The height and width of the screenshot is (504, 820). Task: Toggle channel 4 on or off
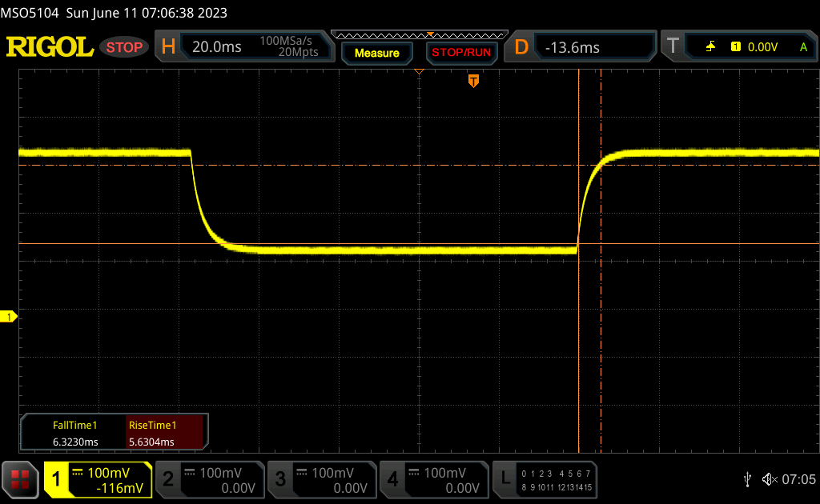[x=392, y=479]
